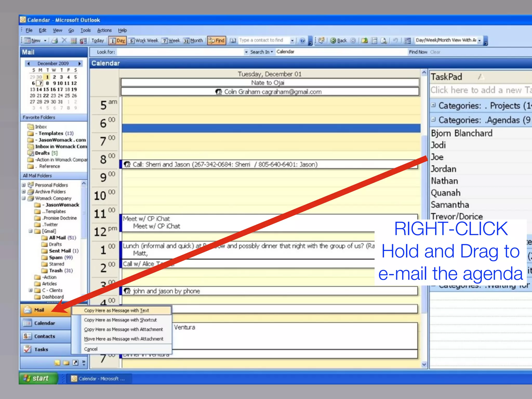Expand the C - Clients folder node
Viewport: 532px width, 399px height.
[x=31, y=290]
